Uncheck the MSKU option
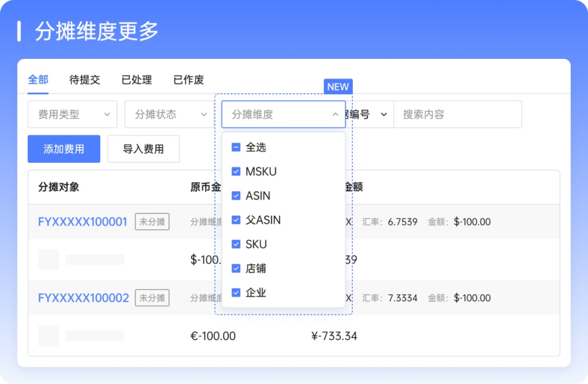588x384 pixels. (x=236, y=172)
